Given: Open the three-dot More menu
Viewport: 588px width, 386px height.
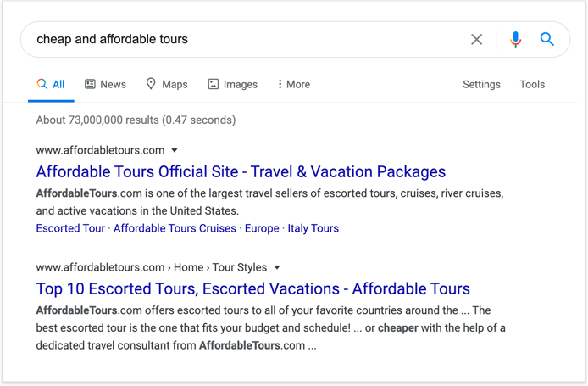Looking at the screenshot, I should click(294, 84).
